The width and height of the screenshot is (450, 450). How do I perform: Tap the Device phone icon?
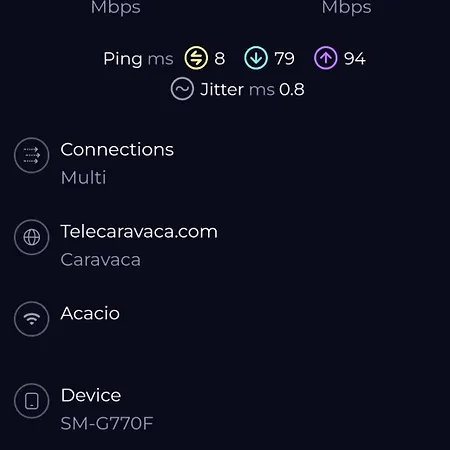32,401
